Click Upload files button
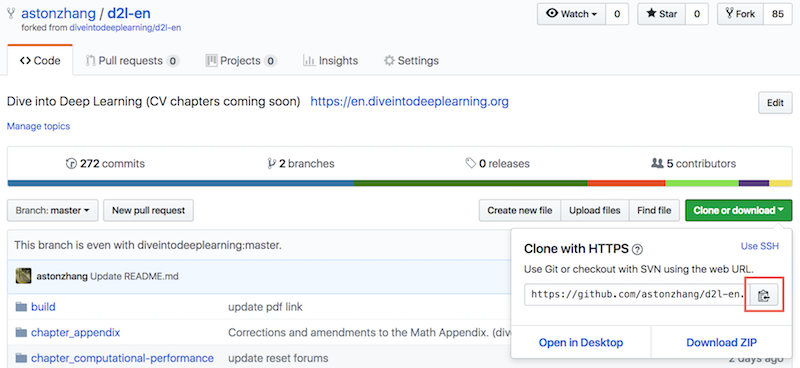Viewport: 800px width, 368px height. [595, 210]
